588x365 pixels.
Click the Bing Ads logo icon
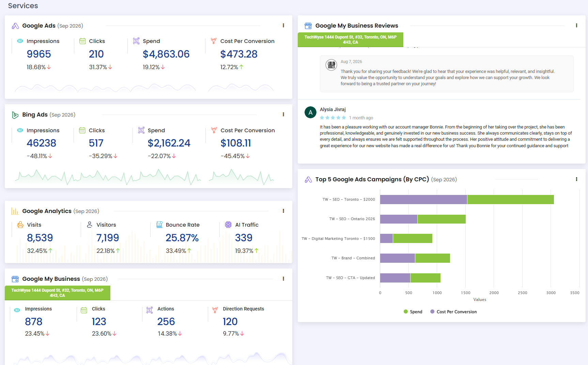point(15,115)
